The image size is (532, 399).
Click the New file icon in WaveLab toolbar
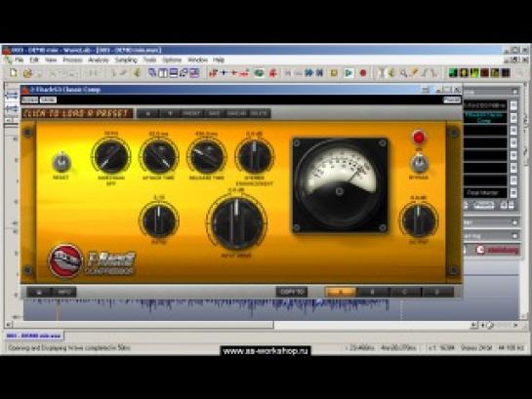pyautogui.click(x=14, y=72)
